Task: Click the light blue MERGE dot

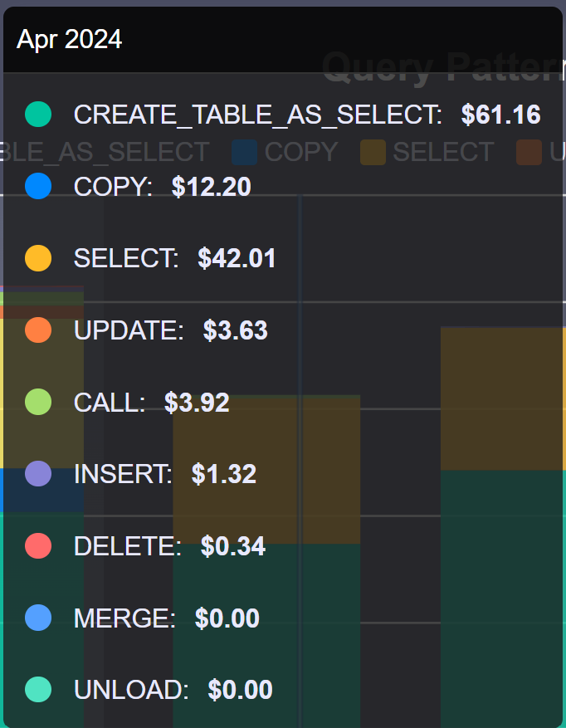Action: [37, 618]
